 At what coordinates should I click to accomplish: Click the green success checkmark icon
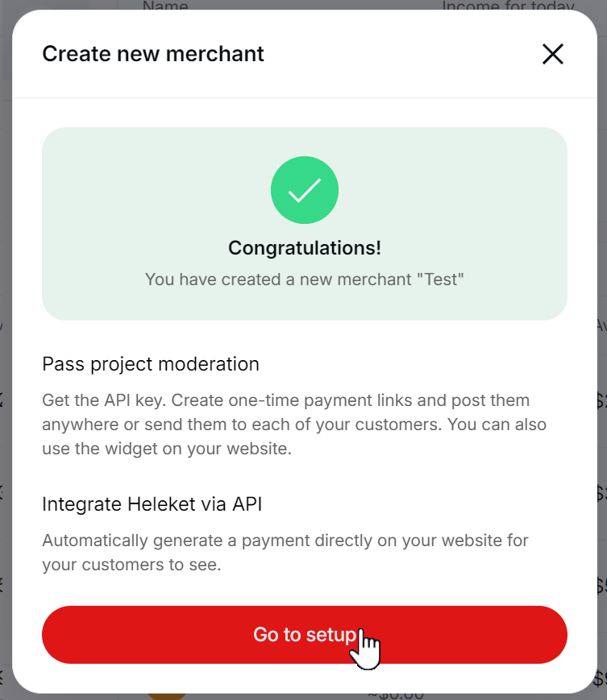[x=305, y=191]
